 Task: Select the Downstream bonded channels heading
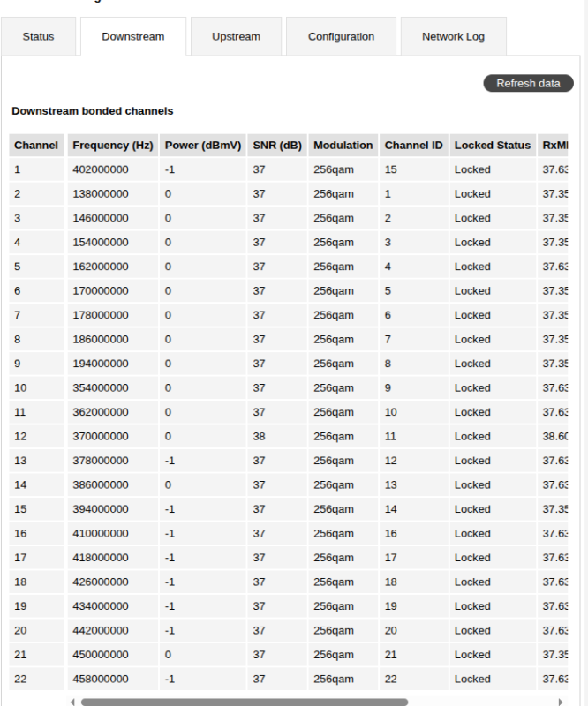coord(93,111)
